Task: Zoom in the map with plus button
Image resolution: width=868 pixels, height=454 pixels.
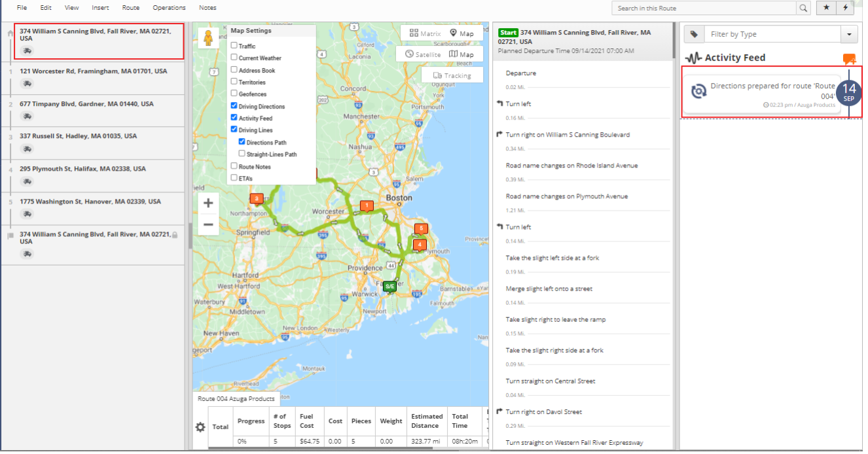Action: point(208,203)
